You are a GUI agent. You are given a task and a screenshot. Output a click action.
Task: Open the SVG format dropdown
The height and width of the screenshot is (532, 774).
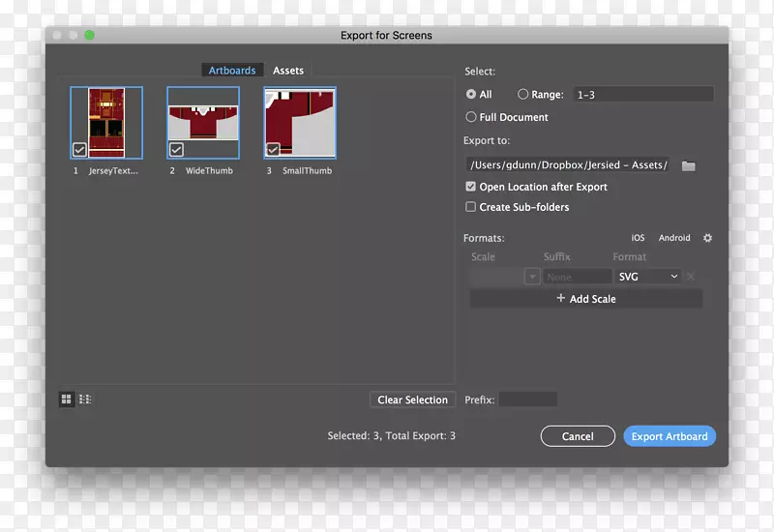tap(647, 277)
